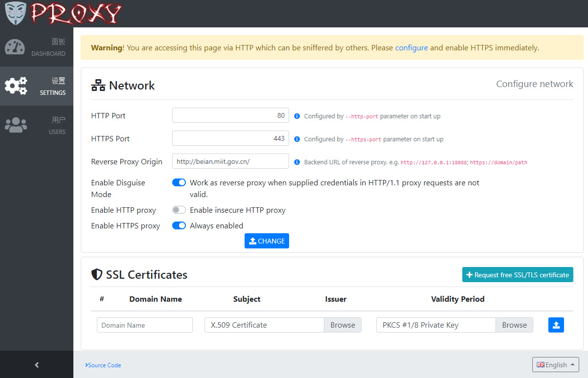Screen dimensions: 588x378
Task: Enable the insecure HTTP proxy switch
Action: [x=179, y=210]
